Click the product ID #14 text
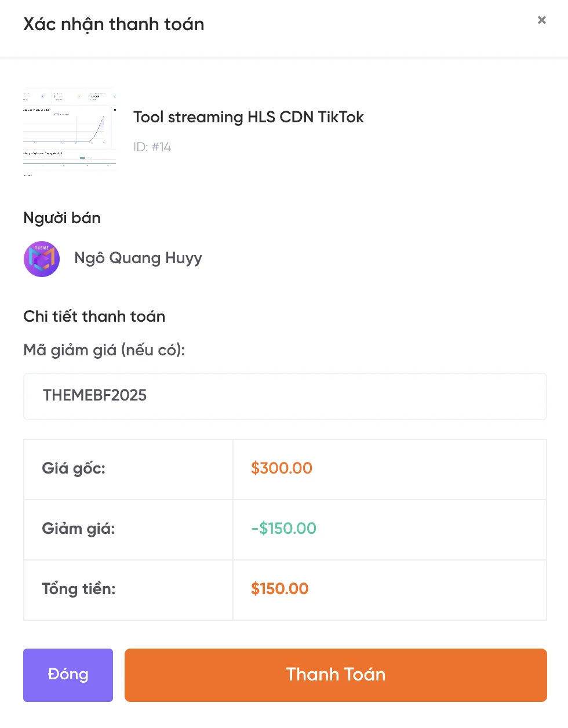Viewport: 568px width, 728px height. click(152, 147)
